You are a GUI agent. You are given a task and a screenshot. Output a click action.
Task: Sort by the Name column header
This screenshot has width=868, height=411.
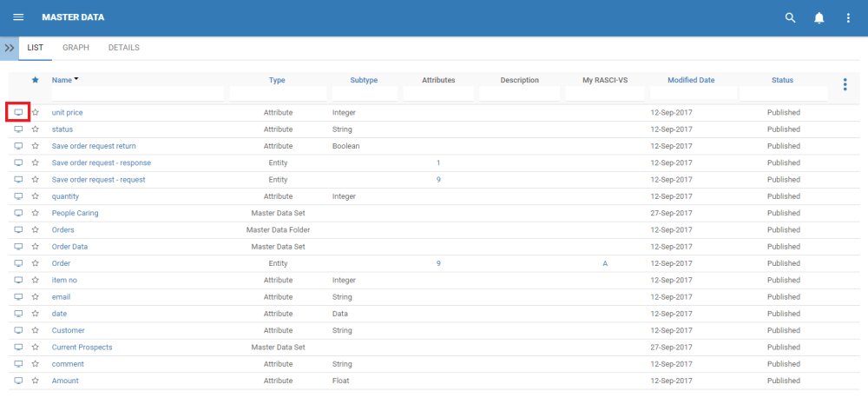62,80
